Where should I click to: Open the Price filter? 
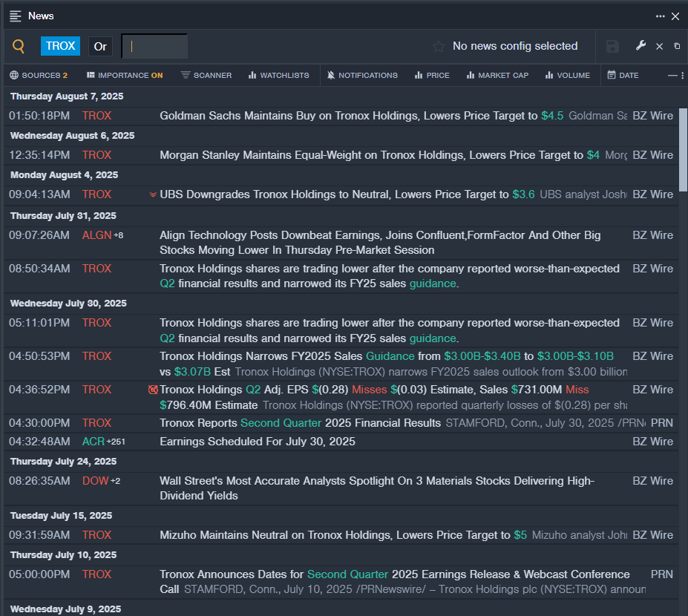(432, 76)
